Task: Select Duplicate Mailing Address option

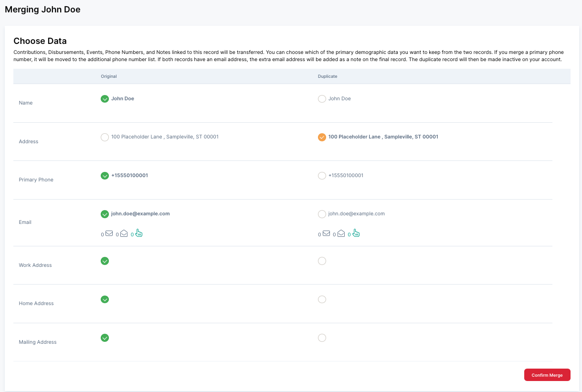Action: (x=322, y=338)
